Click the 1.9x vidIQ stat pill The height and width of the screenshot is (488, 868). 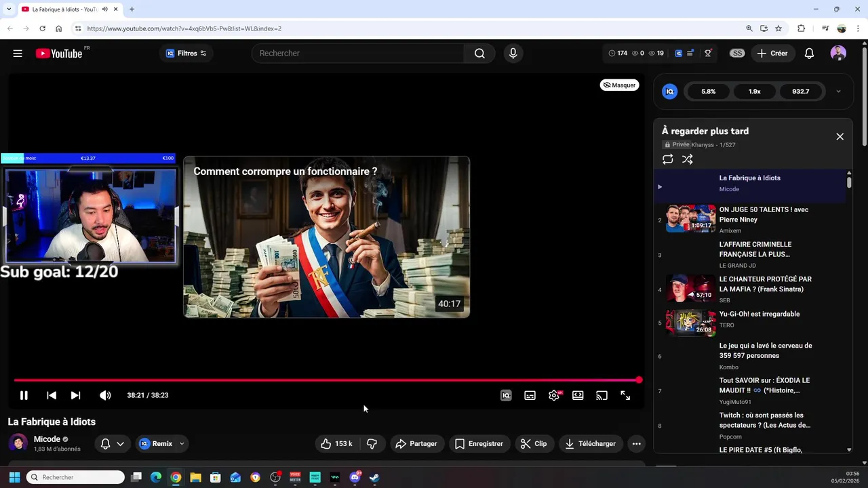[754, 91]
